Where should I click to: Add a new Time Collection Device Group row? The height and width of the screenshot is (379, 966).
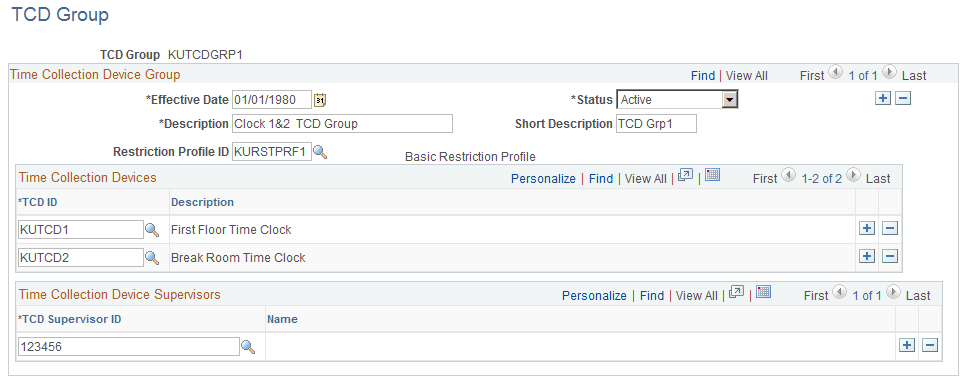(883, 99)
